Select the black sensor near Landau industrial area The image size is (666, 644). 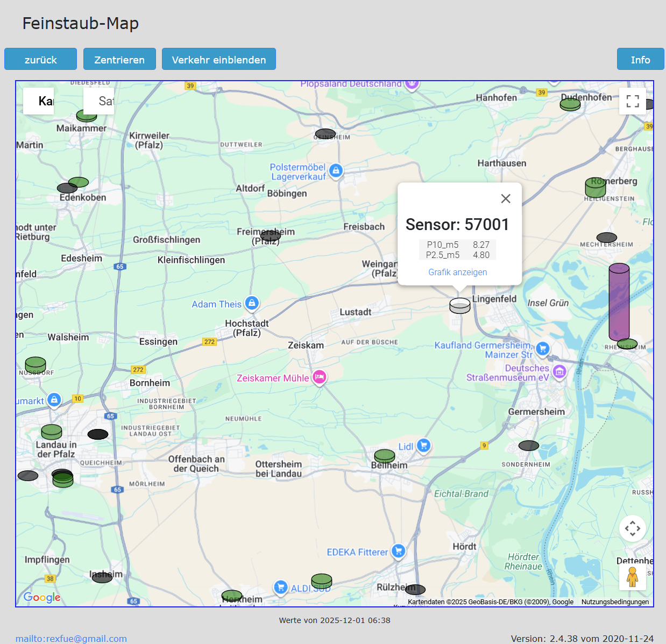click(x=98, y=434)
